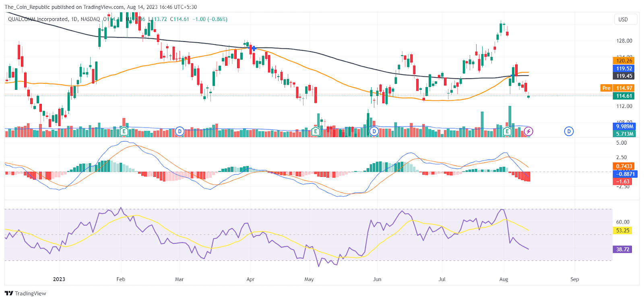Click 'The_Coin_Republic published on TradingView.com' caption
The height and width of the screenshot is (301, 644).
coord(64,7)
